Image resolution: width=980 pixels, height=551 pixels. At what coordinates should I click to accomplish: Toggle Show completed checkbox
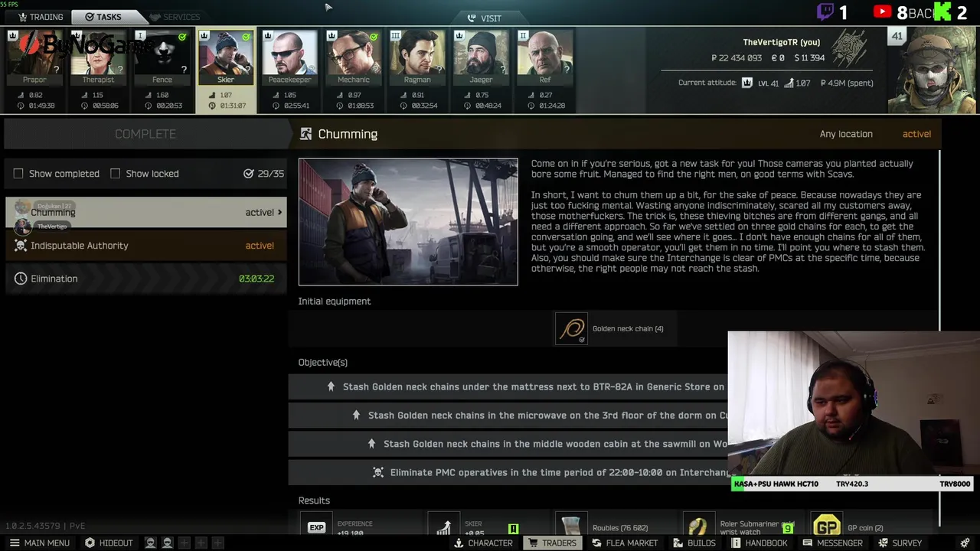click(x=18, y=174)
